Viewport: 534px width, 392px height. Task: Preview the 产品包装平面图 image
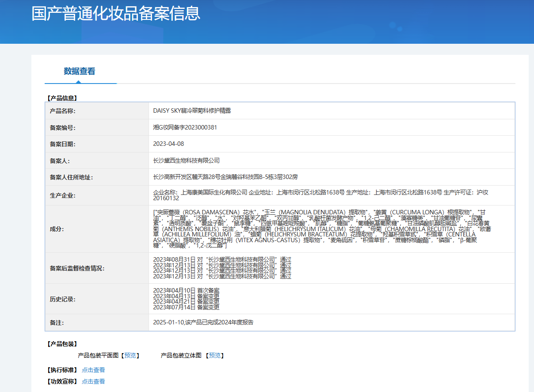[x=130, y=355]
